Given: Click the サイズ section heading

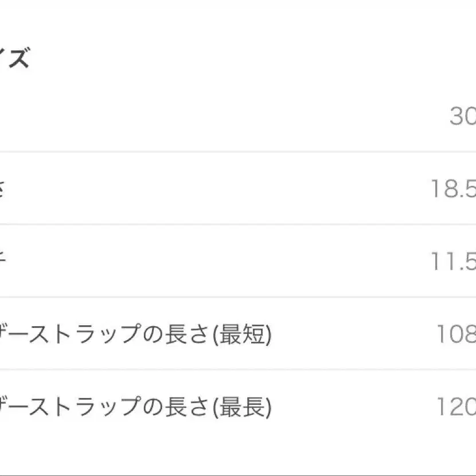Looking at the screenshot, I should point(14,59).
